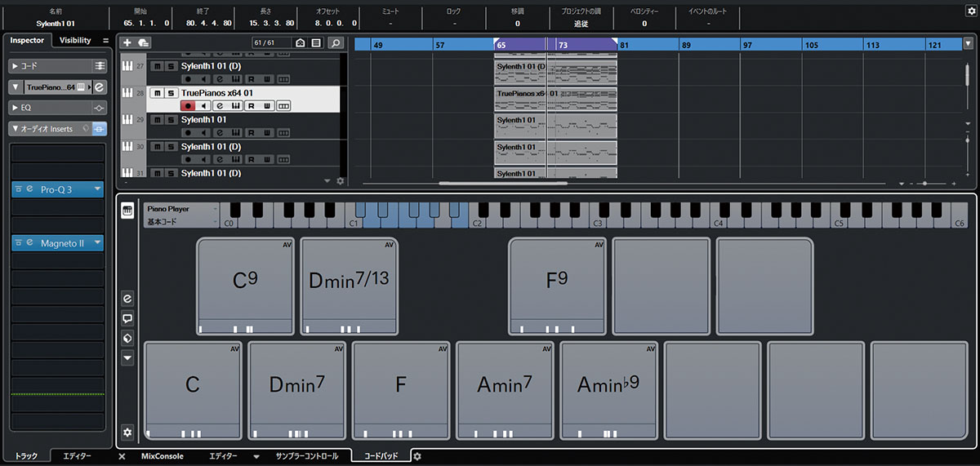Toggle read automation on TruePianos track
The image size is (980, 466).
click(252, 106)
